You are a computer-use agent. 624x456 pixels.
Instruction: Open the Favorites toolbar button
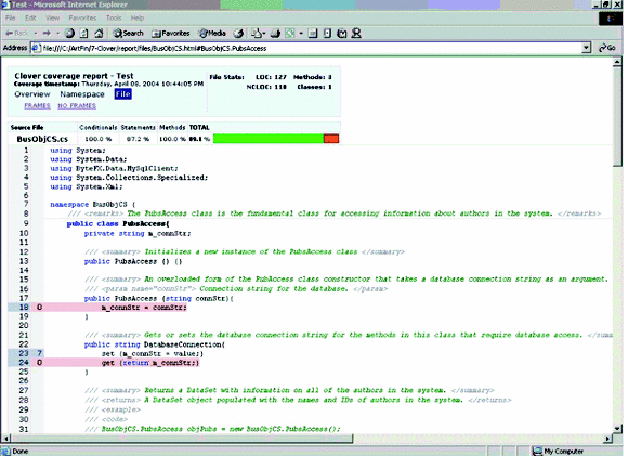coord(170,33)
